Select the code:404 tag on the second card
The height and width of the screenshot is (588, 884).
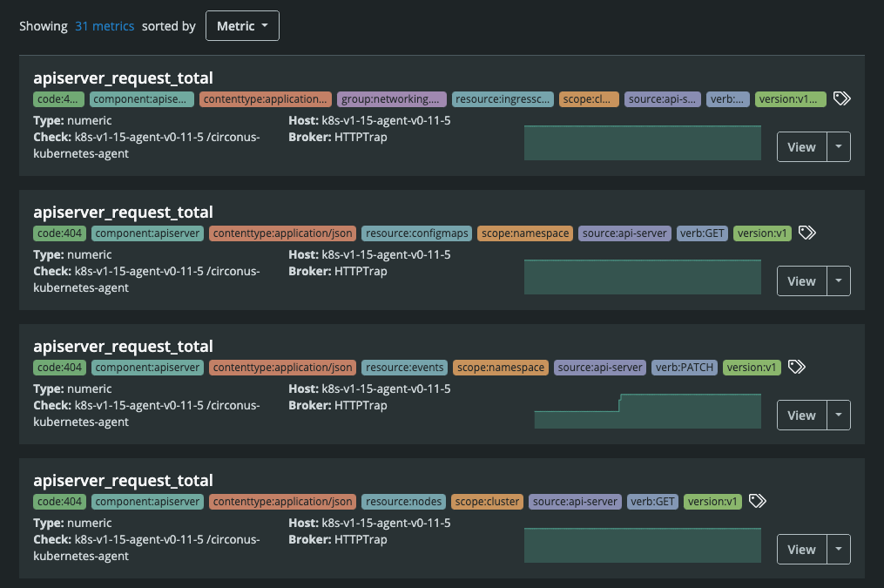pyautogui.click(x=57, y=233)
